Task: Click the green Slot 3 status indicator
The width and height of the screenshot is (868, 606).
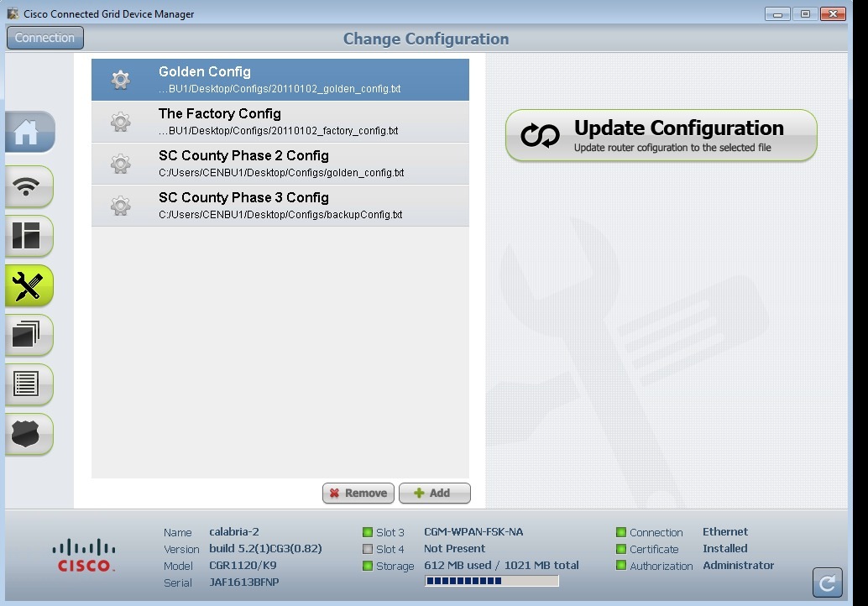Action: coord(368,532)
